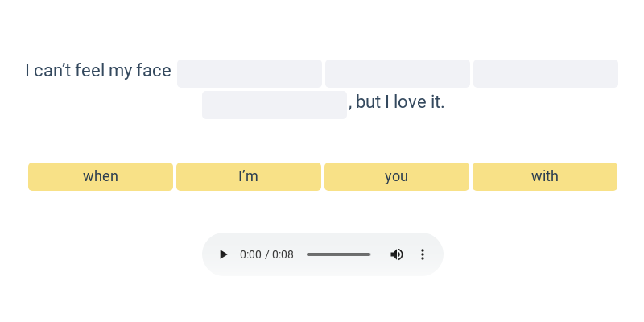Click the 0:00 current time in the audio player

tap(250, 254)
